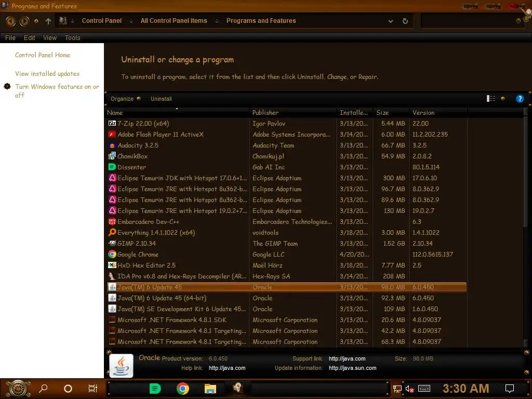Navigate to Control Panel breadcrumb
The height and width of the screenshot is (399, 532).
click(x=101, y=21)
